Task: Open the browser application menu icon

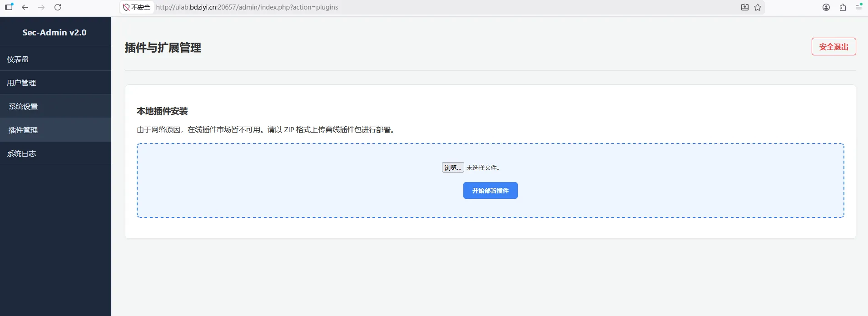Action: [859, 7]
